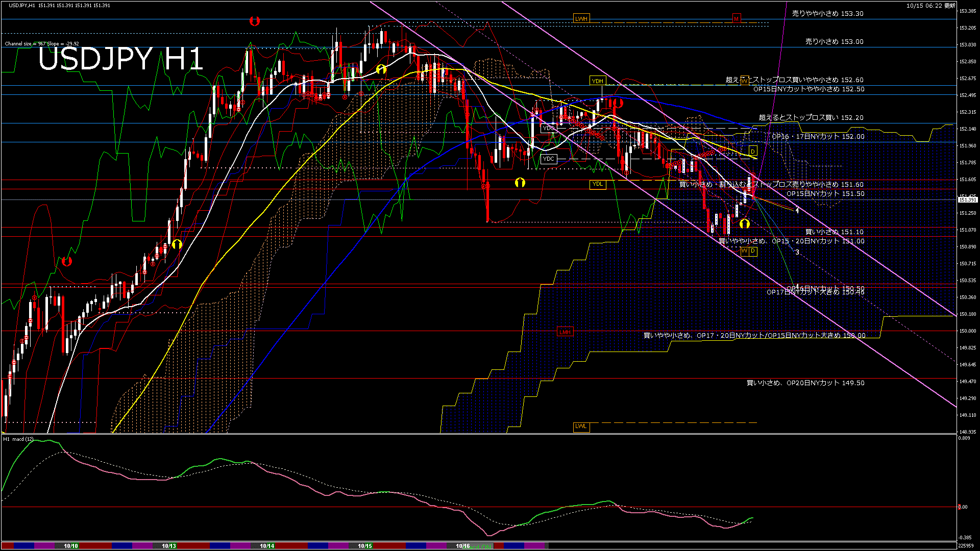The width and height of the screenshot is (980, 551).
Task: Select the YDH yellow label box
Action: (x=597, y=81)
